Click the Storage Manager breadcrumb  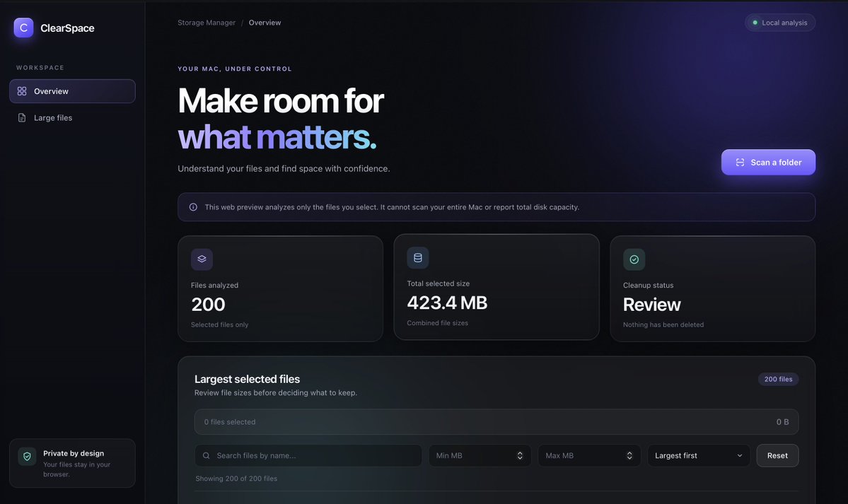[207, 23]
